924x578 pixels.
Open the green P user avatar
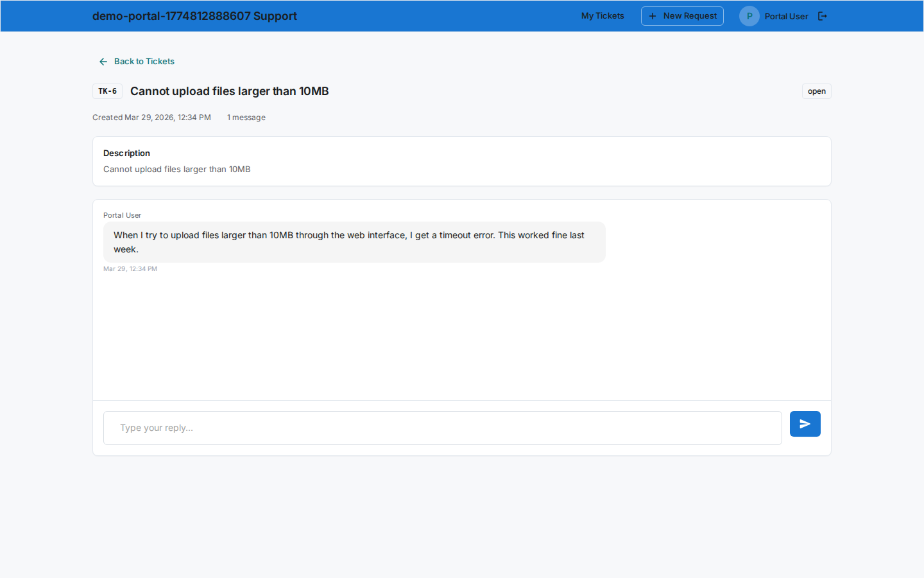(749, 16)
